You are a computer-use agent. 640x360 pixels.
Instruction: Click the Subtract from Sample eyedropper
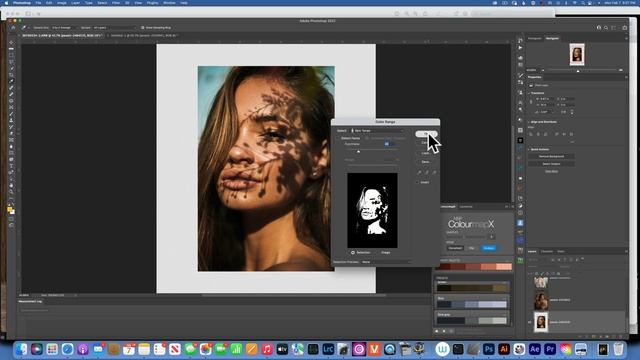[x=434, y=172]
